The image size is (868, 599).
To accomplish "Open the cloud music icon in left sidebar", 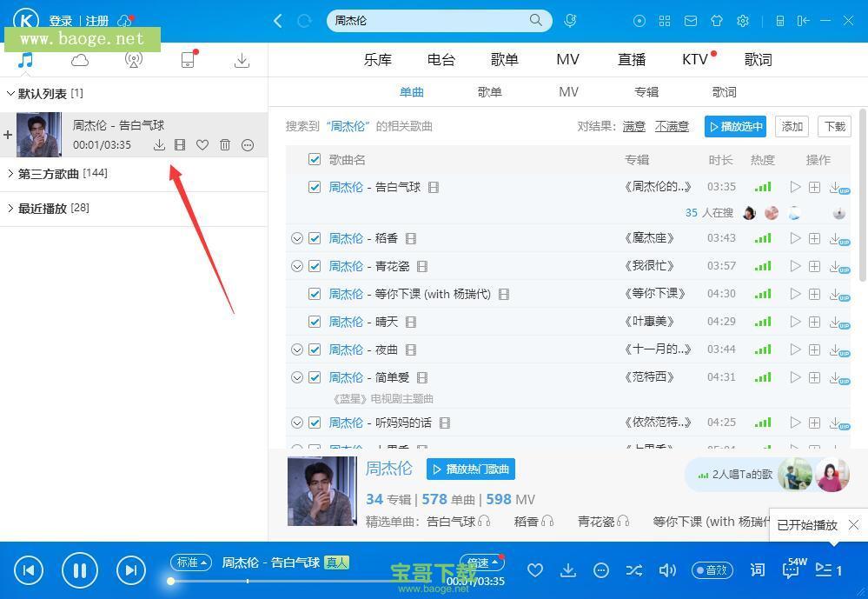I will (79, 60).
